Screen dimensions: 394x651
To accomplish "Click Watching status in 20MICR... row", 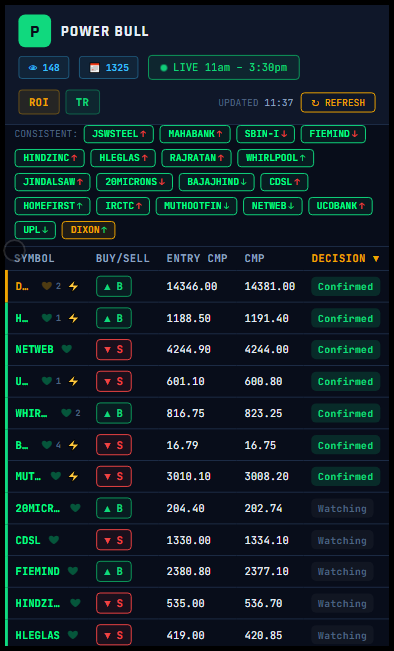I will (x=342, y=508).
